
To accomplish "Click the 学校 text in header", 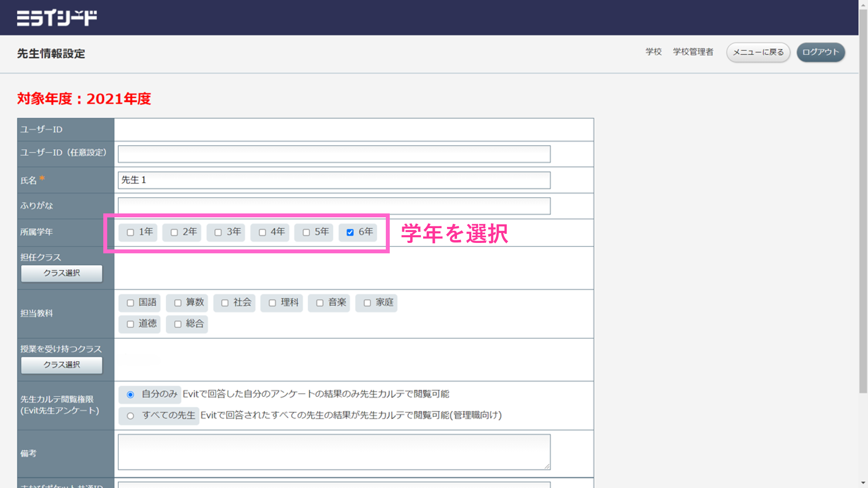I will coord(653,52).
